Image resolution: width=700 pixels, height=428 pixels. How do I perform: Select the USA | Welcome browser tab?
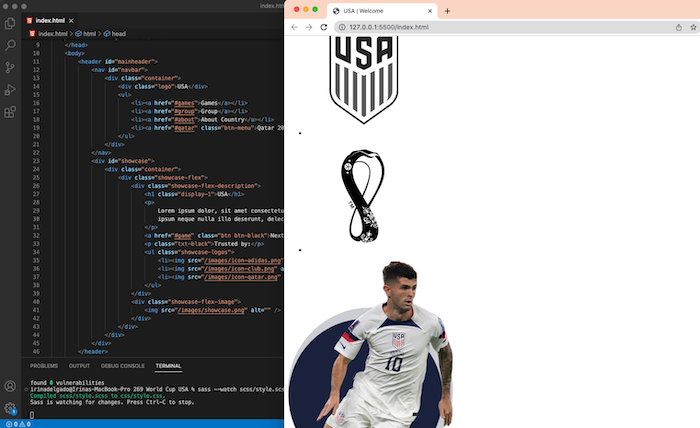(382, 11)
